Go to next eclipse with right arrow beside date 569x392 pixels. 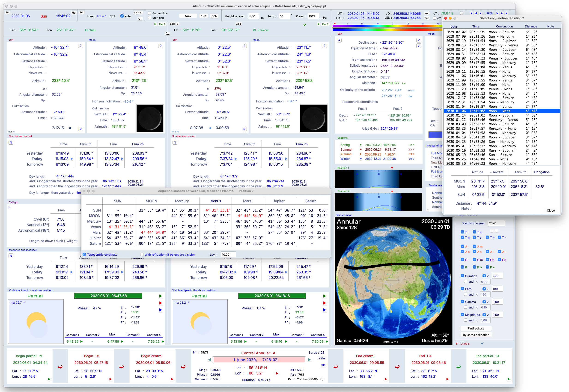(x=309, y=359)
